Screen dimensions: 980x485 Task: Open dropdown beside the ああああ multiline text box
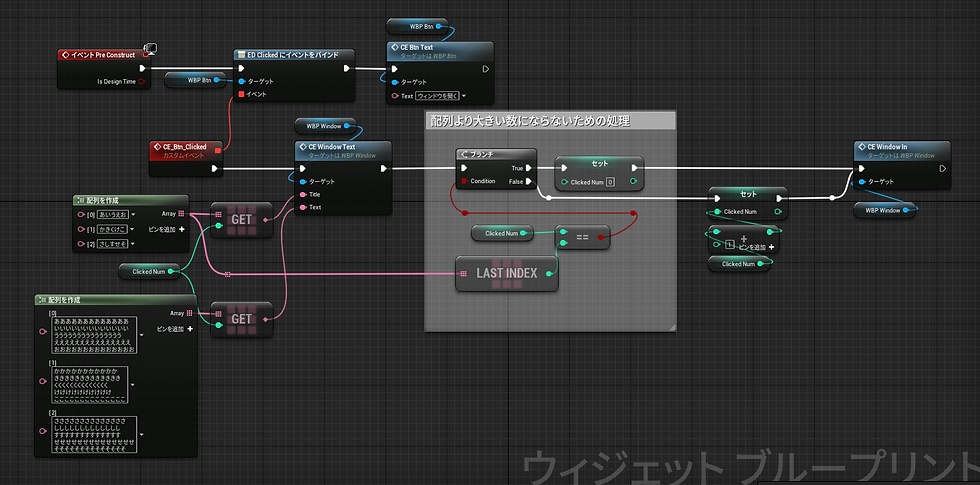(141, 334)
